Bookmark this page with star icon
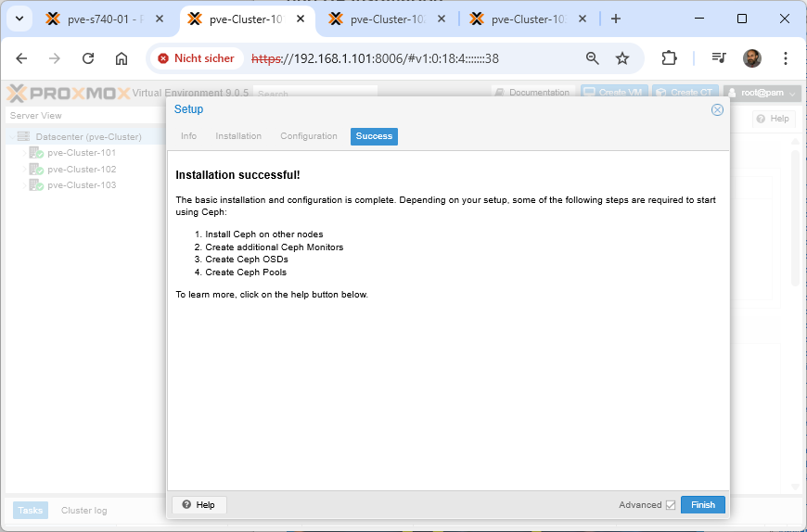Image resolution: width=807 pixels, height=532 pixels. (622, 58)
